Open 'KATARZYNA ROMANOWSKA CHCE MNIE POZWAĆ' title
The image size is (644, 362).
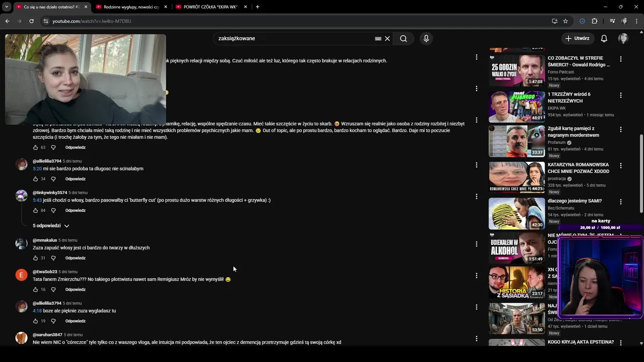(579, 168)
